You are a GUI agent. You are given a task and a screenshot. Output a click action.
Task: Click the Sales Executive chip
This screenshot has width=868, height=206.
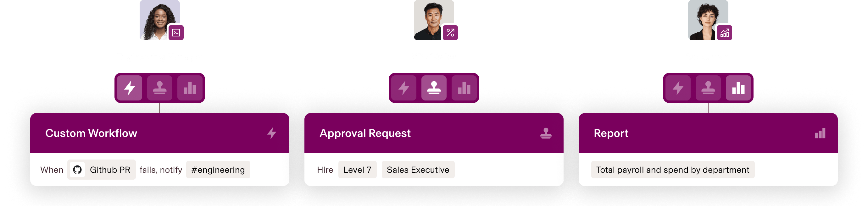[x=418, y=170]
